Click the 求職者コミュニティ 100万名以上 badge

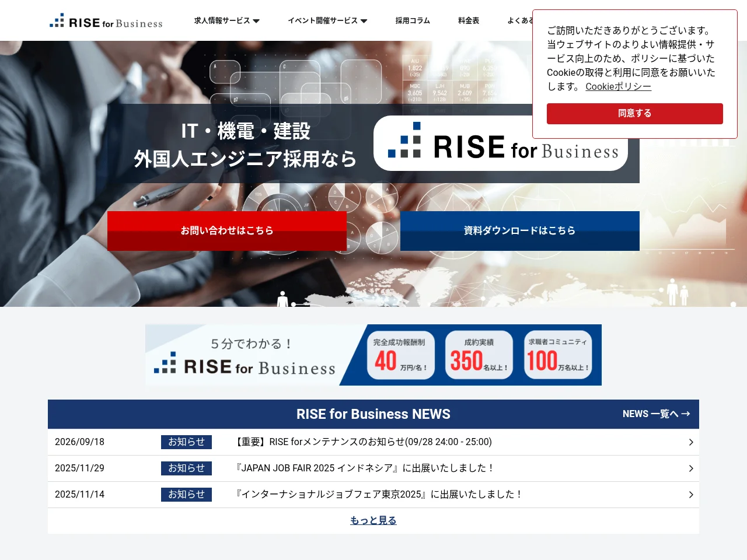coord(558,355)
